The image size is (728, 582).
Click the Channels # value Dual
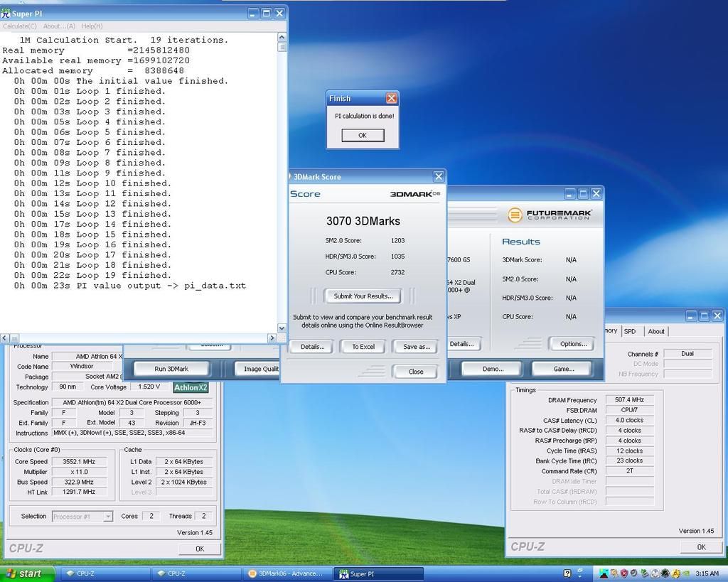[x=687, y=354]
